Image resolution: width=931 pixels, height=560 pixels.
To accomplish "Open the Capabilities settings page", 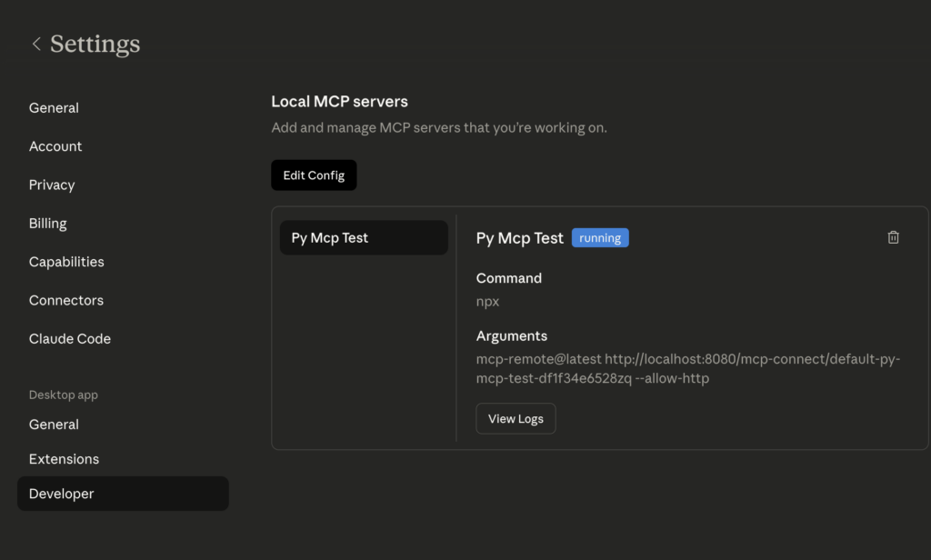I will pos(66,262).
